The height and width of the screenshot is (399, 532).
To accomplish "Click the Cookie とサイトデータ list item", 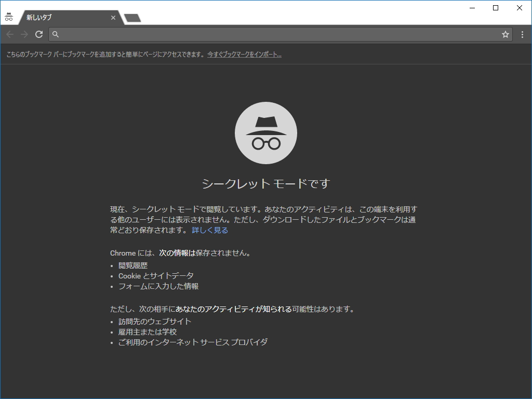I will [x=155, y=276].
